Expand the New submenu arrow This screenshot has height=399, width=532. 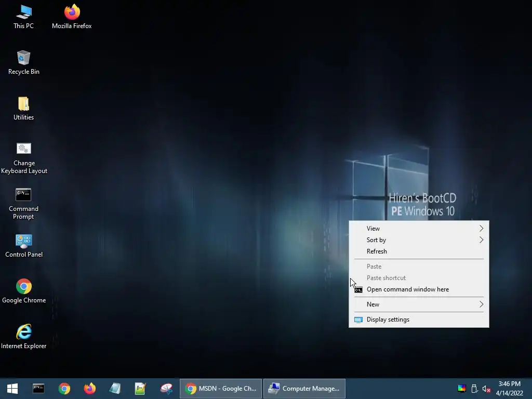pos(481,304)
